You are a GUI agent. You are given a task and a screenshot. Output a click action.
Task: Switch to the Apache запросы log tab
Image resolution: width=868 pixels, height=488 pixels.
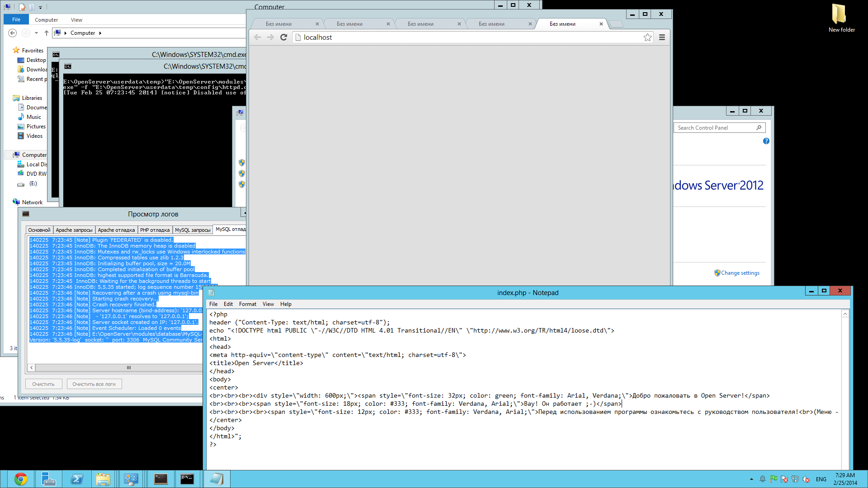[74, 230]
